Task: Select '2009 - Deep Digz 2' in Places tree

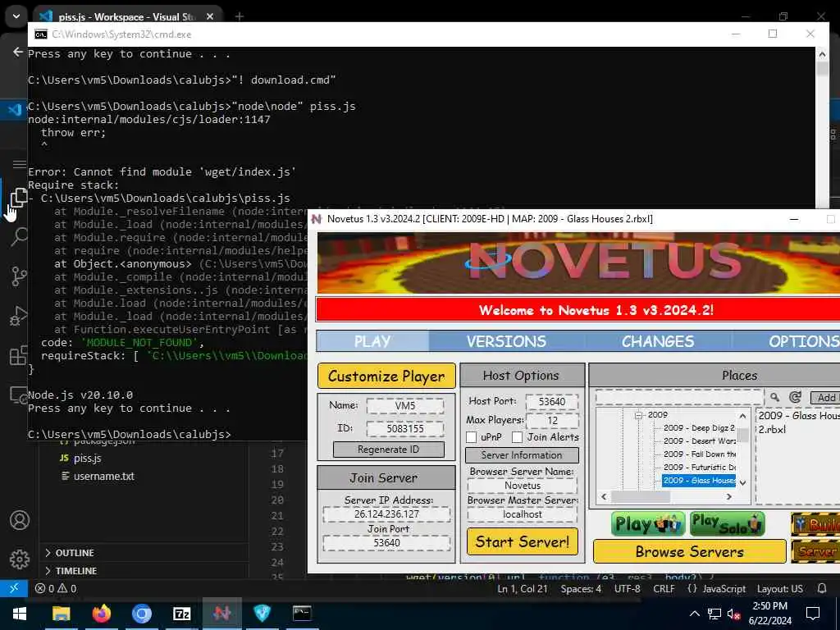Action: (x=699, y=428)
